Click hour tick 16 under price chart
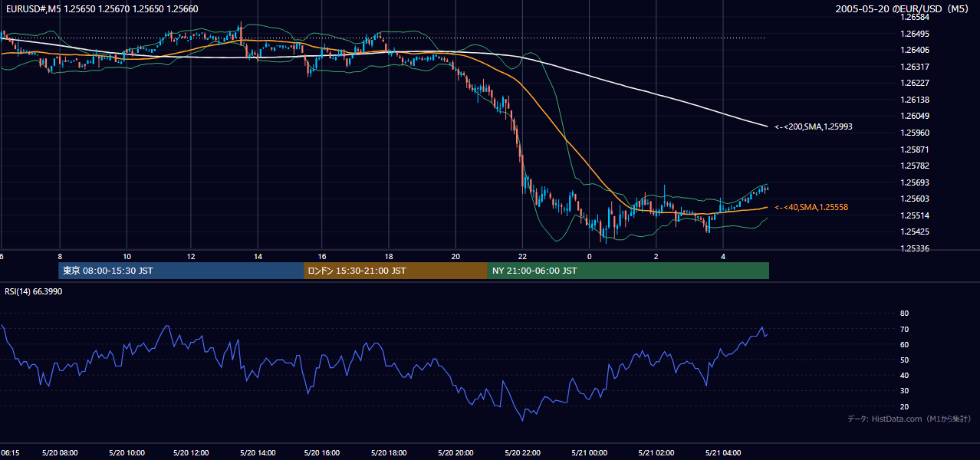 pyautogui.click(x=322, y=256)
